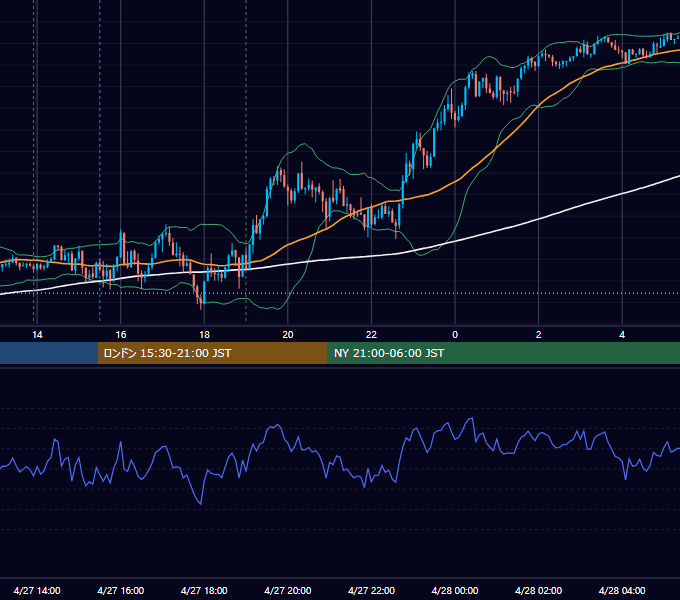The height and width of the screenshot is (600, 680).
Task: Click the 4/27 18:00 time label
Action: tap(204, 590)
